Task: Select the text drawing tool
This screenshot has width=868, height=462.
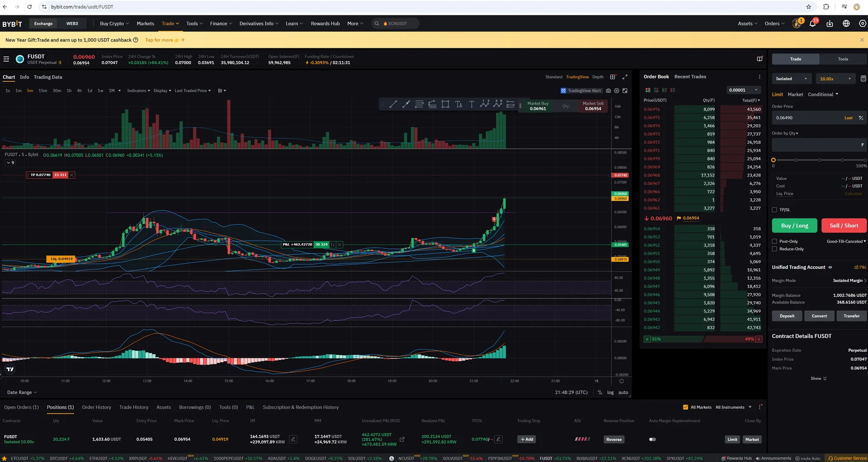Action: pyautogui.click(x=472, y=105)
